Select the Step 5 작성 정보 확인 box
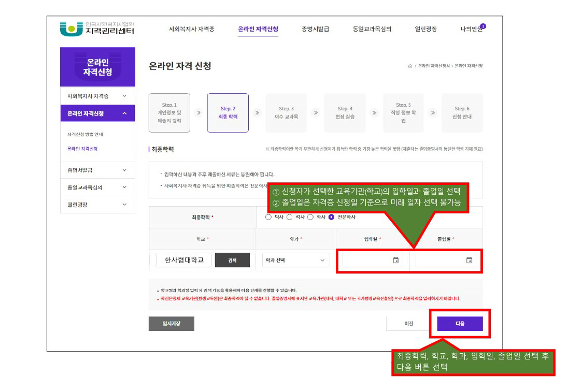Screen dimensions: 582x392 404,113
